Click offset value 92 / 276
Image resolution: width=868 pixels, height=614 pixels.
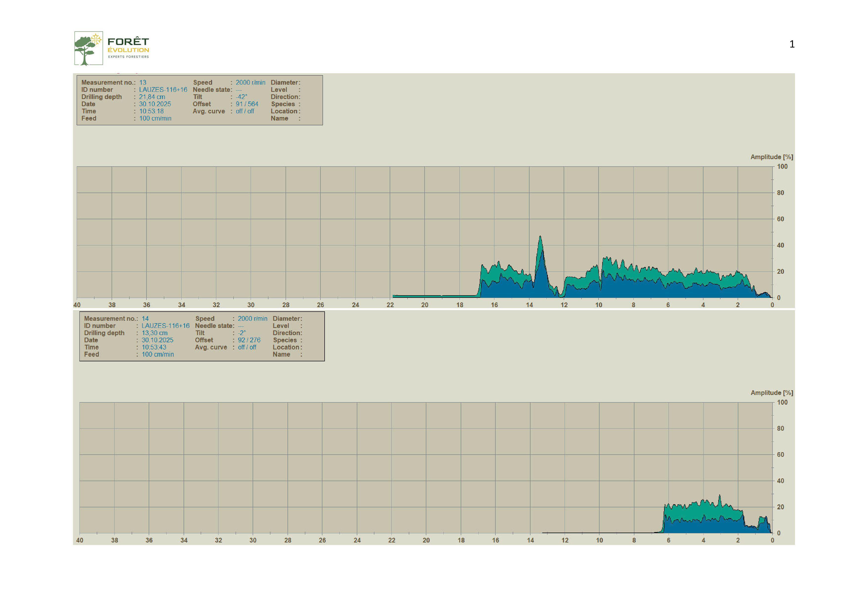(249, 340)
